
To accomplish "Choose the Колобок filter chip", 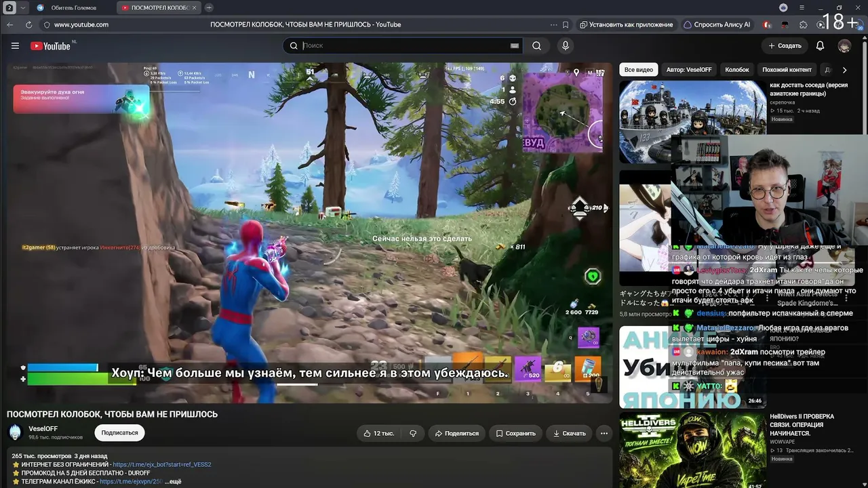I will (x=737, y=70).
